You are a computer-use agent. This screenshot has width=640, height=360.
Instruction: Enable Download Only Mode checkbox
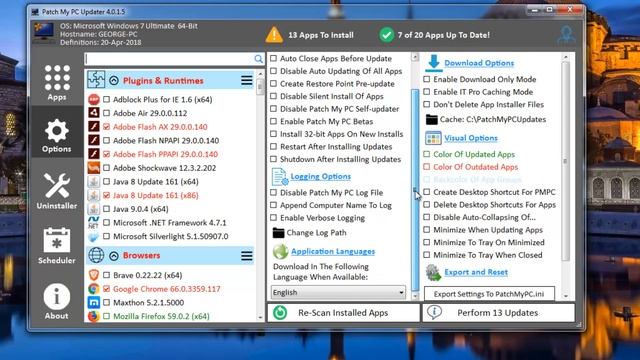427,79
